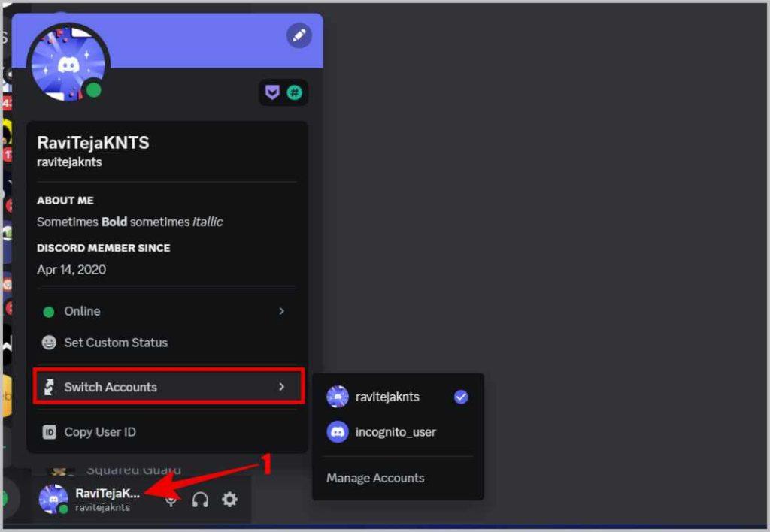Select Switch Accounts menu entry
The height and width of the screenshot is (532, 770).
click(x=168, y=387)
